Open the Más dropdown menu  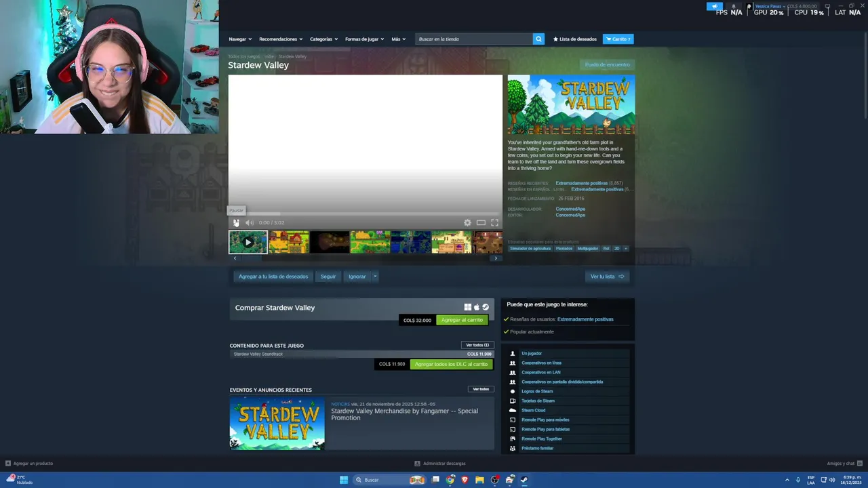(398, 39)
